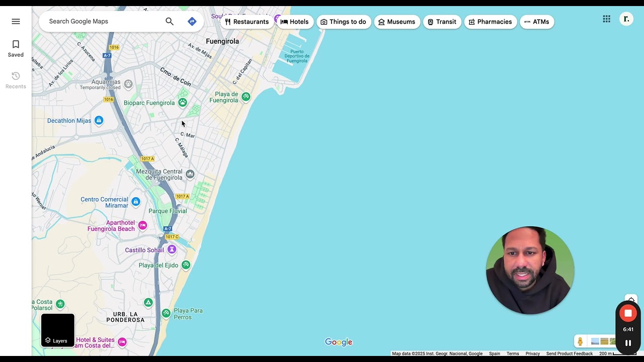Click the Parque Fluvial label
Screen dimensions: 644x362
[x=168, y=211]
